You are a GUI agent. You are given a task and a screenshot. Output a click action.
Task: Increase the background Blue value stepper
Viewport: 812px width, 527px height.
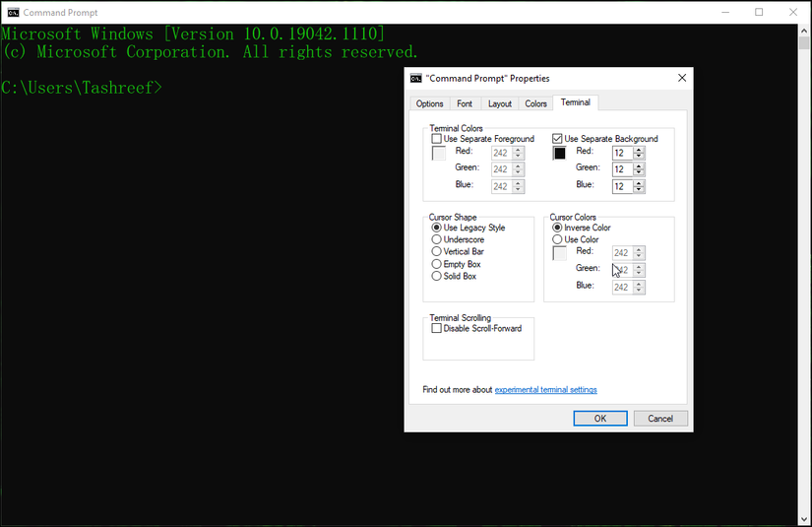click(x=639, y=183)
